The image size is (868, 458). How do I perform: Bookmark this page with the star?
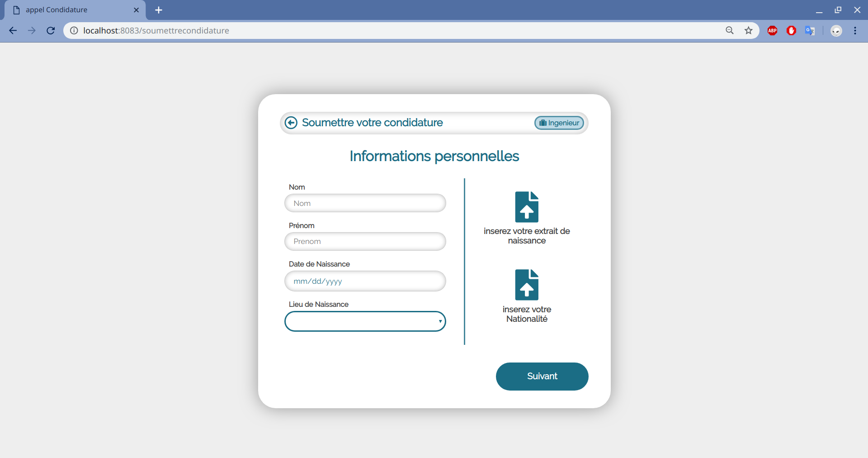tap(749, 30)
